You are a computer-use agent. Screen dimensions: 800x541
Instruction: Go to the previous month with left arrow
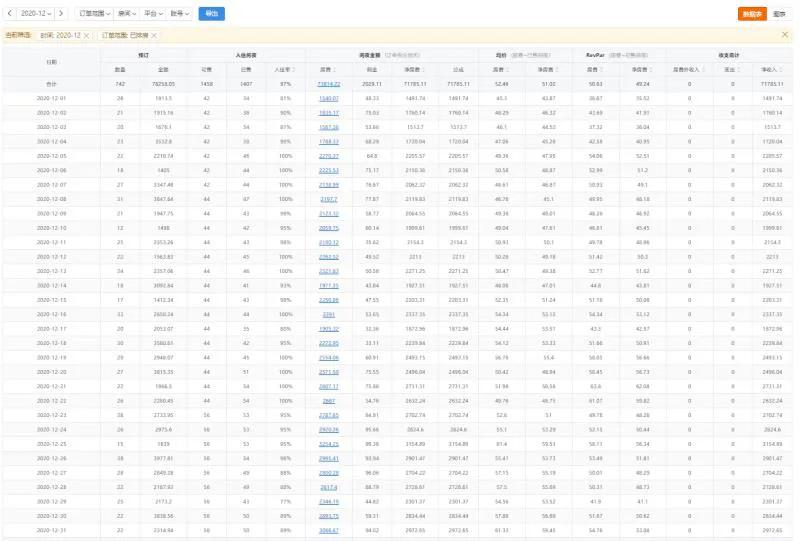coord(9,13)
